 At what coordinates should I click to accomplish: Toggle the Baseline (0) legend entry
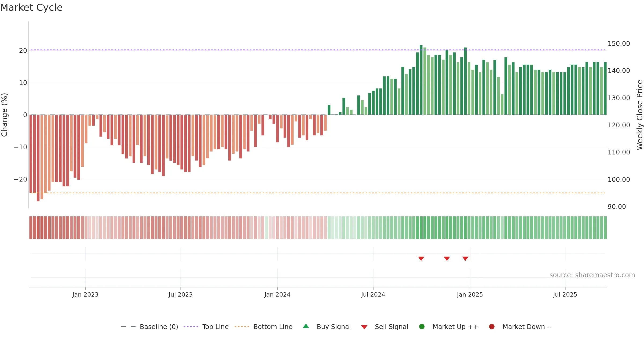[149, 327]
